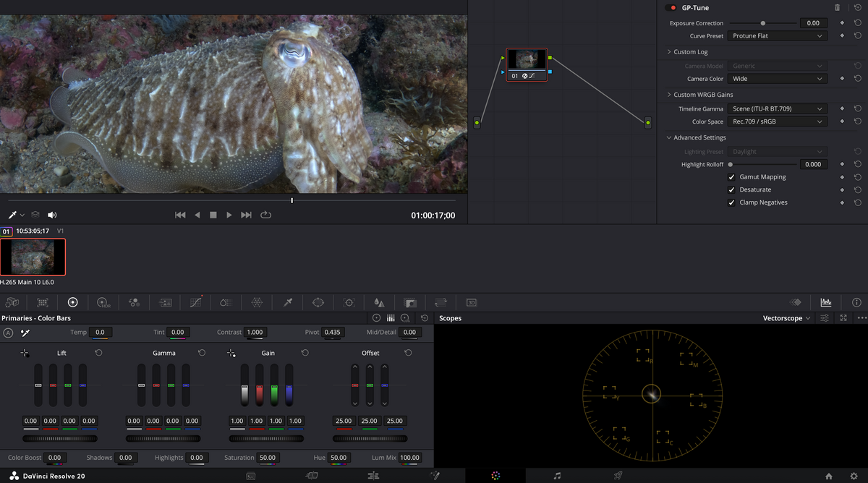The width and height of the screenshot is (868, 483).
Task: Toggle the Clamp Negatives checkbox
Action: (731, 203)
